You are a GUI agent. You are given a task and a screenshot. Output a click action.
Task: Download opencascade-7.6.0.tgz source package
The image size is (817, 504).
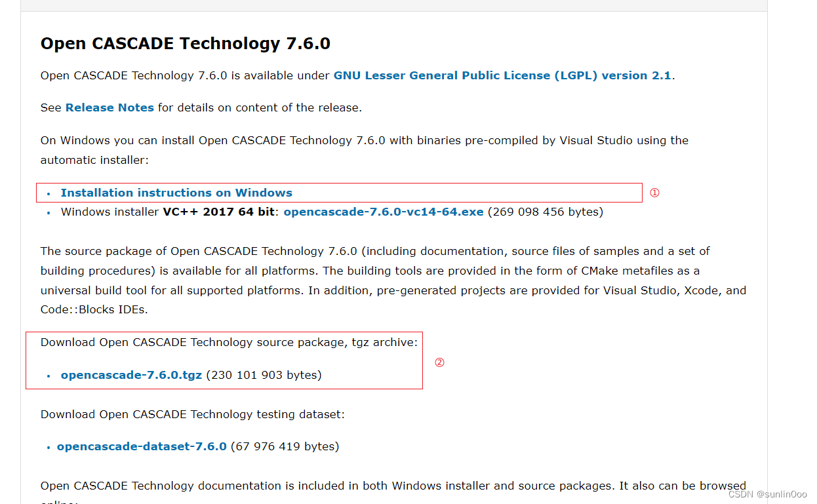tap(131, 375)
